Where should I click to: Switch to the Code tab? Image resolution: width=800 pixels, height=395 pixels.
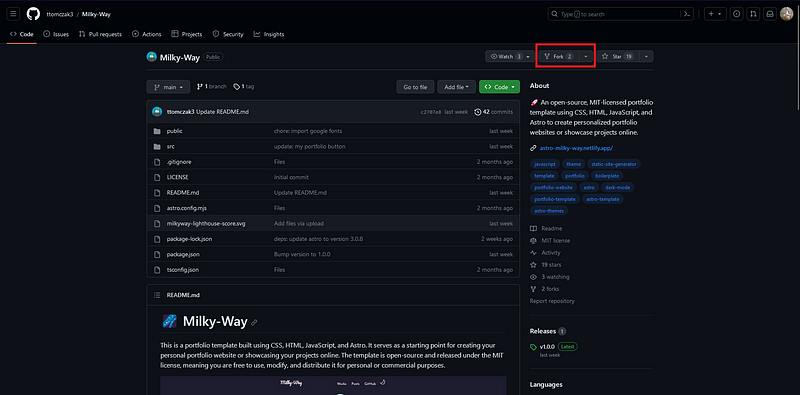click(21, 34)
